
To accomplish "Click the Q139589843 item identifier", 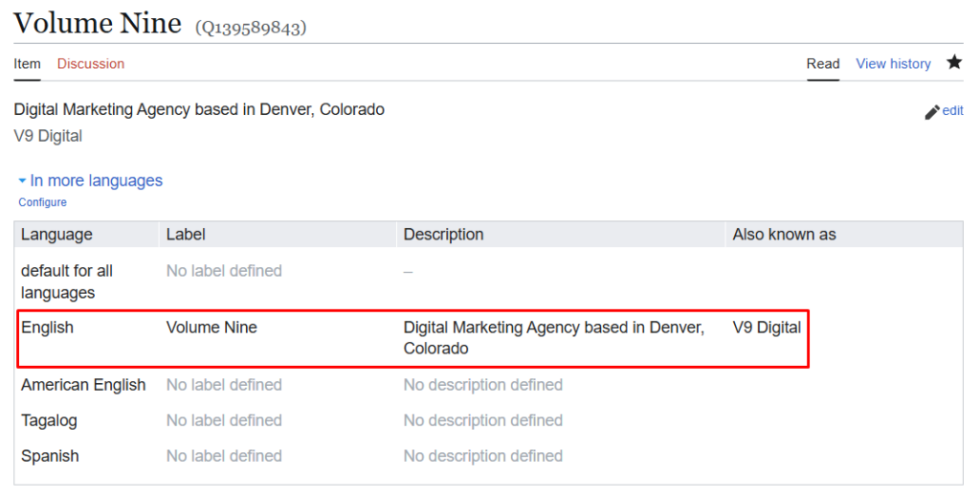I will pos(251,28).
